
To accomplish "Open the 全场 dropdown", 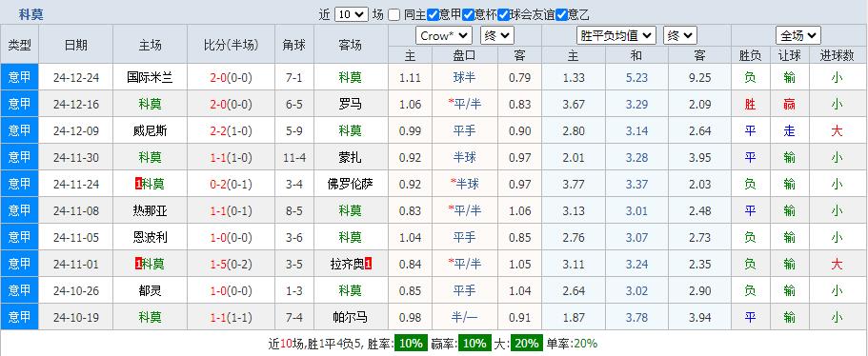I will click(x=798, y=36).
